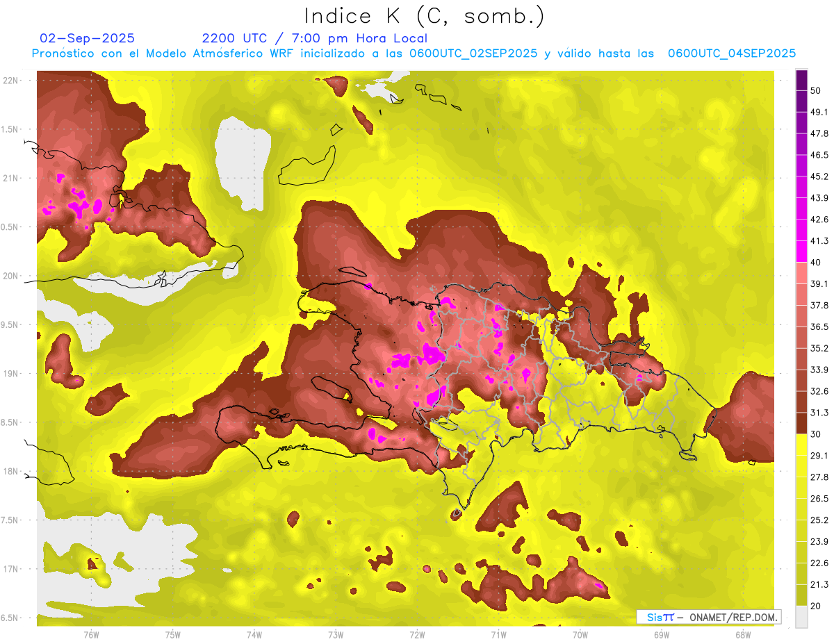The height and width of the screenshot is (644, 834).
Task: Click the colorbar value '23.9'
Action: tap(819, 541)
